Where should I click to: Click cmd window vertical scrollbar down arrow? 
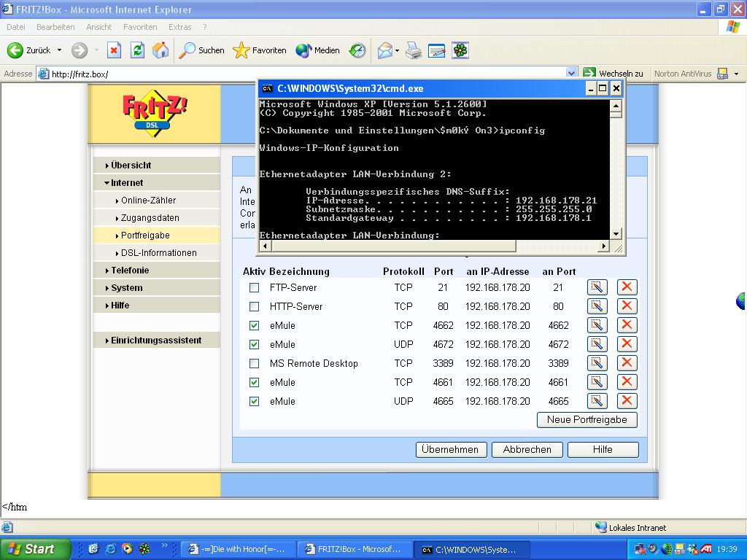(x=616, y=234)
